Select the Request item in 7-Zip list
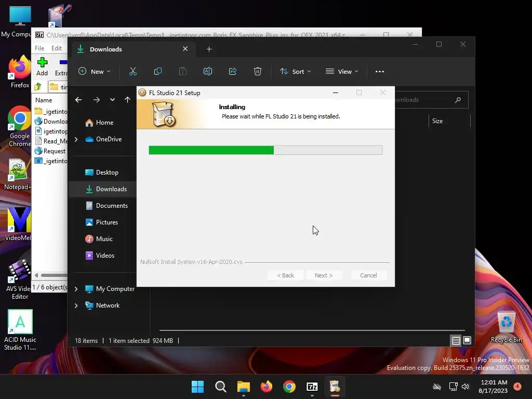Screen dimensions: 532x399 coord(50,151)
